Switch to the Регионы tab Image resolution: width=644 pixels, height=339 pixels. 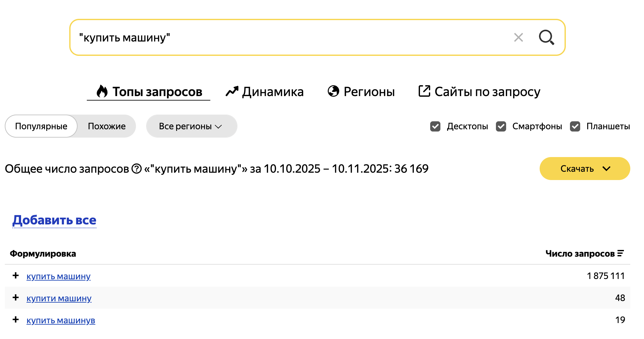(361, 92)
